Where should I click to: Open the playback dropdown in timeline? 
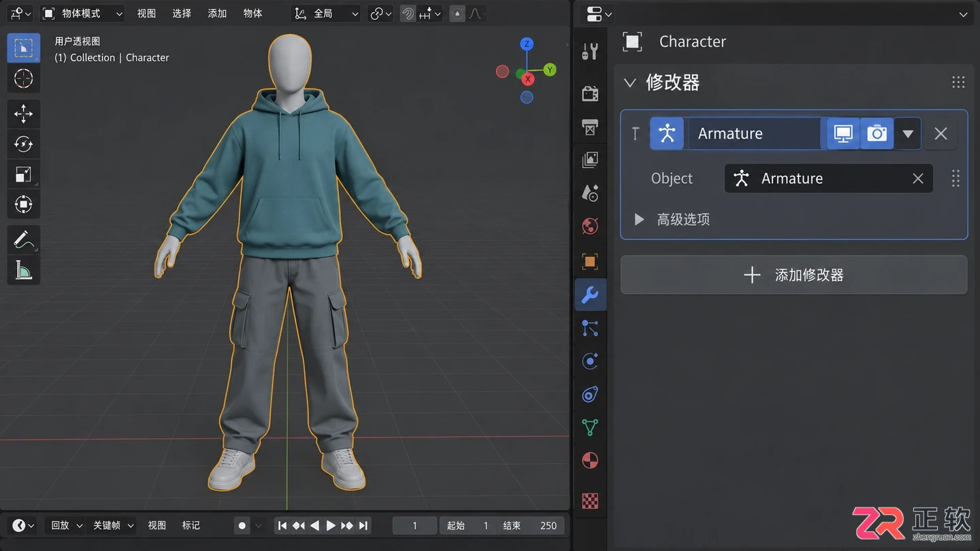click(67, 525)
